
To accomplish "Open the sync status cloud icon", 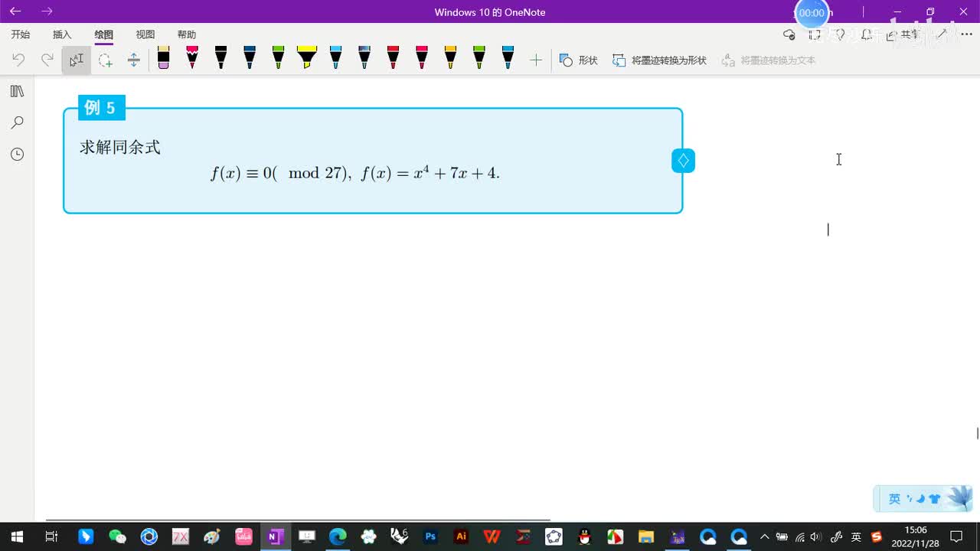I will 789,34.
